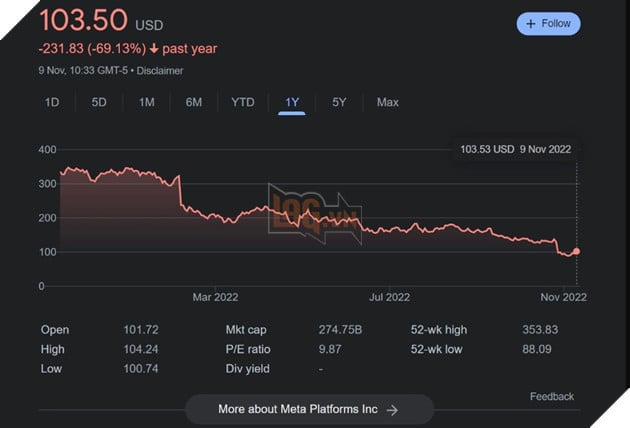Switch to the 5D time range tab
The image size is (630, 428).
pyautogui.click(x=99, y=102)
